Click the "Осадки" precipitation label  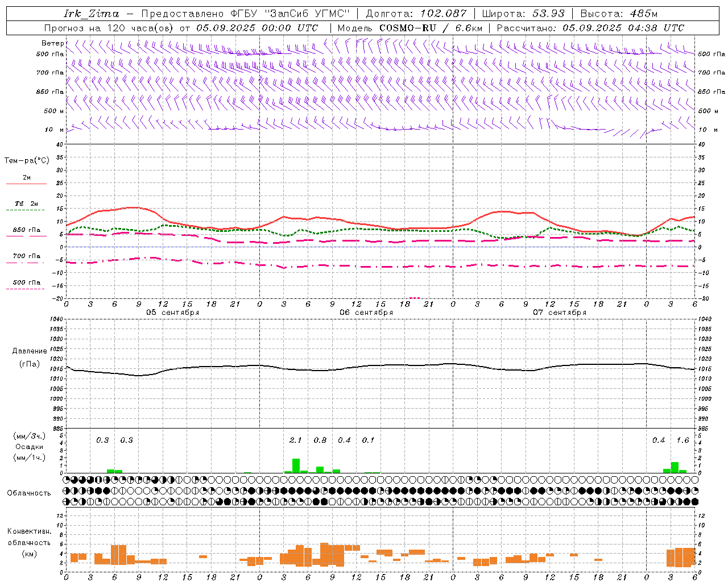pos(30,447)
